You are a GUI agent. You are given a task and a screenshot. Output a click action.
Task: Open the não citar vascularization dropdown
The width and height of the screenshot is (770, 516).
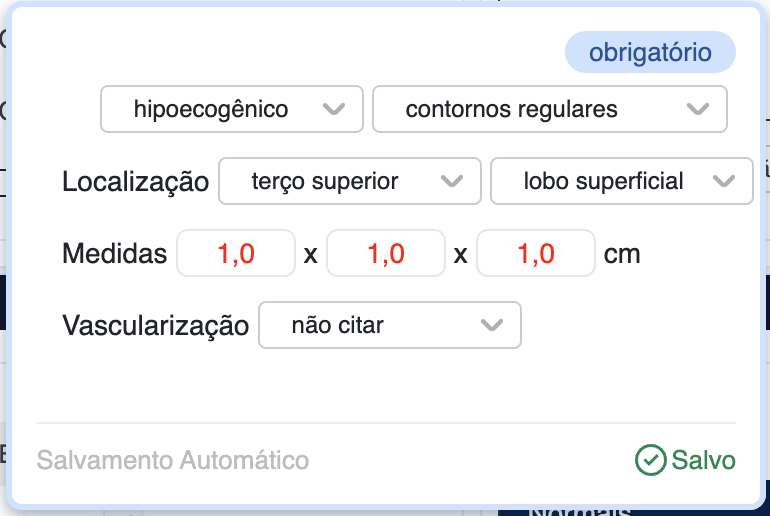point(389,325)
